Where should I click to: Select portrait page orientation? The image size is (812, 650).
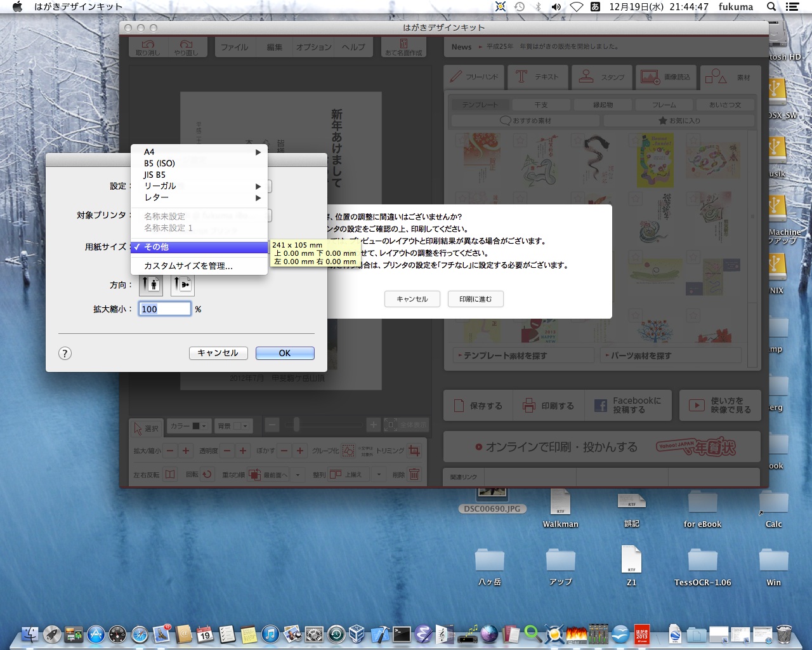coord(151,284)
